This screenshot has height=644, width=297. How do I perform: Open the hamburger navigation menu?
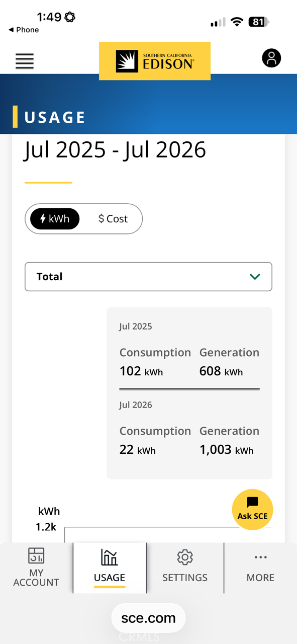(25, 61)
